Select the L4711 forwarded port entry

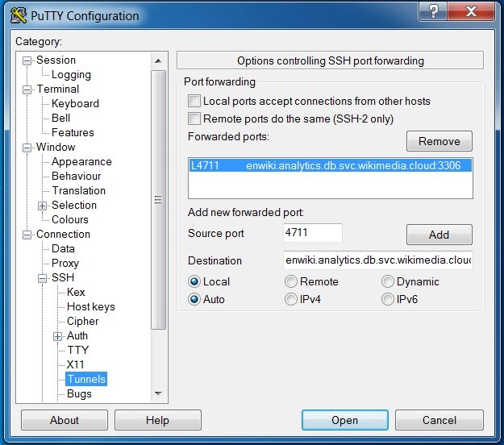(x=330, y=165)
